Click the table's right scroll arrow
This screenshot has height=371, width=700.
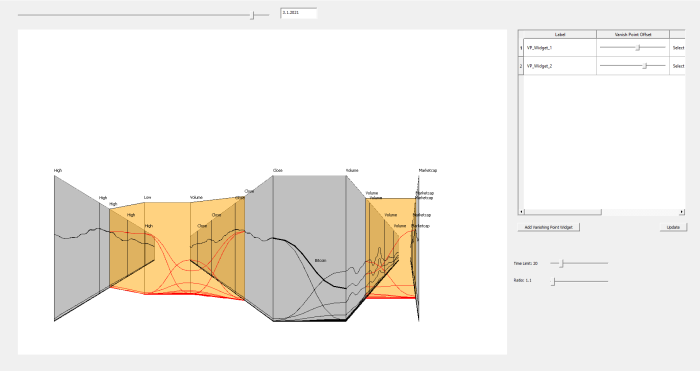[x=682, y=212]
